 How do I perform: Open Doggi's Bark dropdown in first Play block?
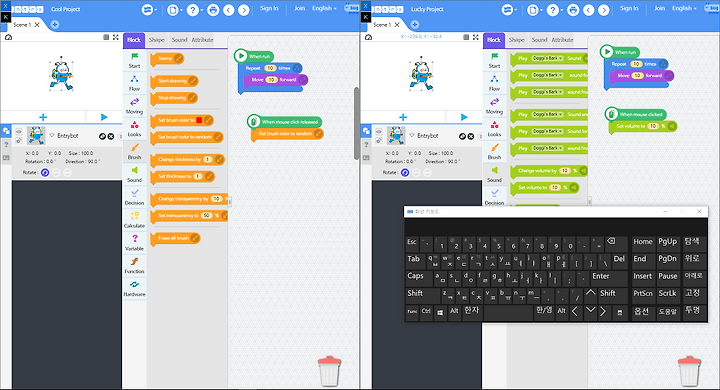tap(547, 58)
